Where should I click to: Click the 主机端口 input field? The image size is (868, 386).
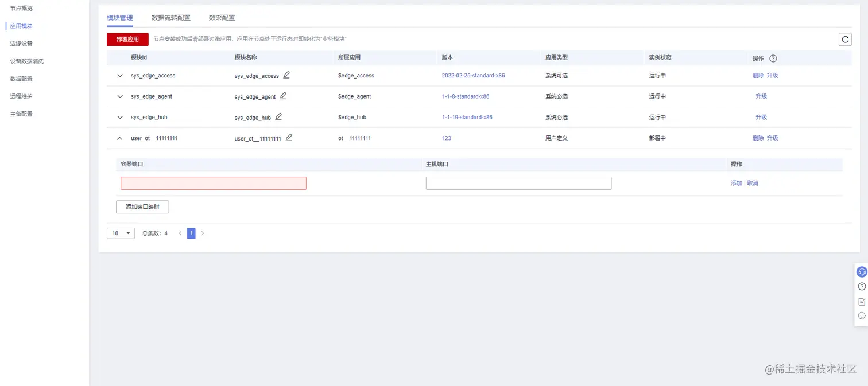pyautogui.click(x=518, y=183)
